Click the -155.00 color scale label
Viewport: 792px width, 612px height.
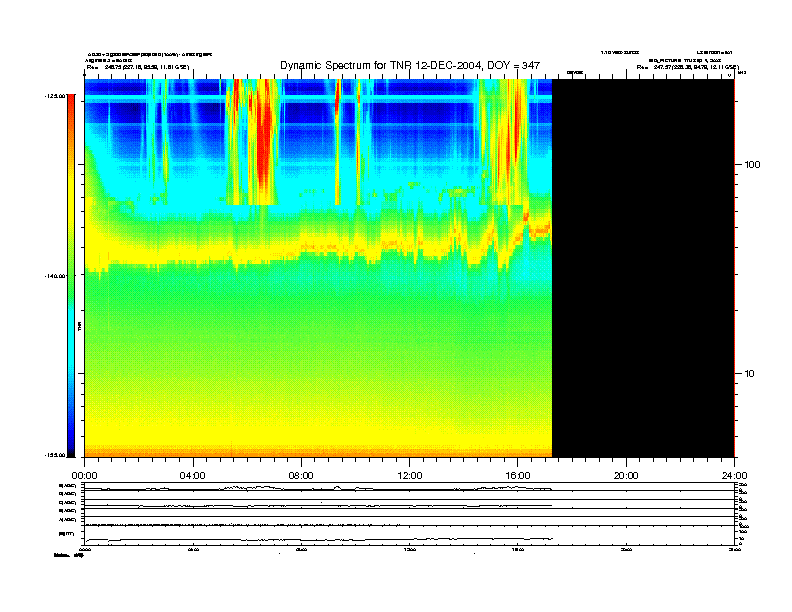click(55, 455)
